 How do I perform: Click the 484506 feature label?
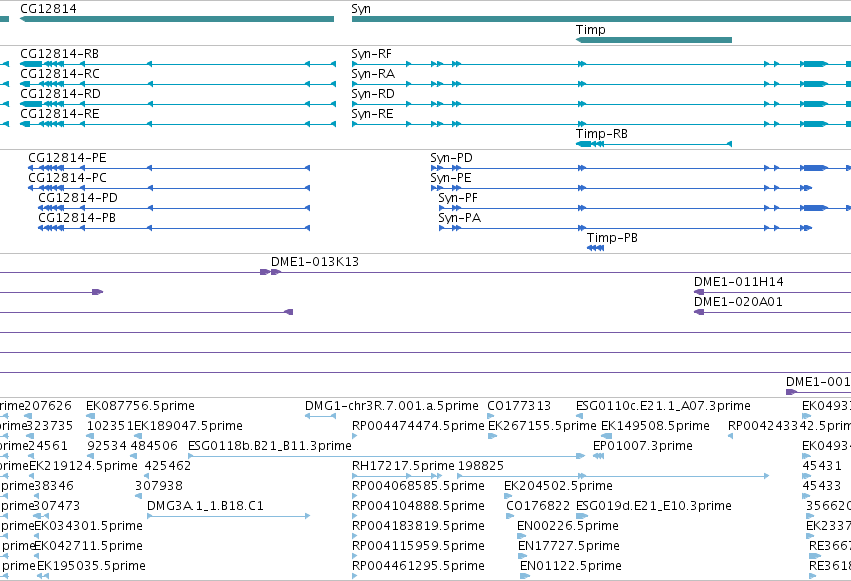pyautogui.click(x=154, y=446)
